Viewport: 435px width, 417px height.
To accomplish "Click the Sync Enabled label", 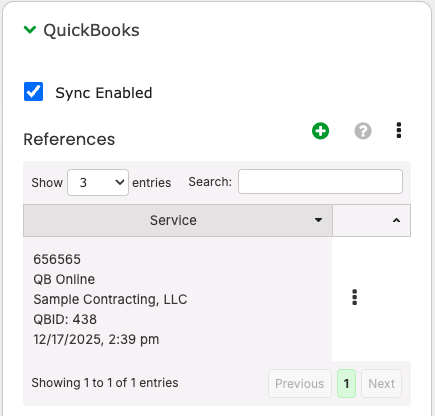I will coord(104,93).
